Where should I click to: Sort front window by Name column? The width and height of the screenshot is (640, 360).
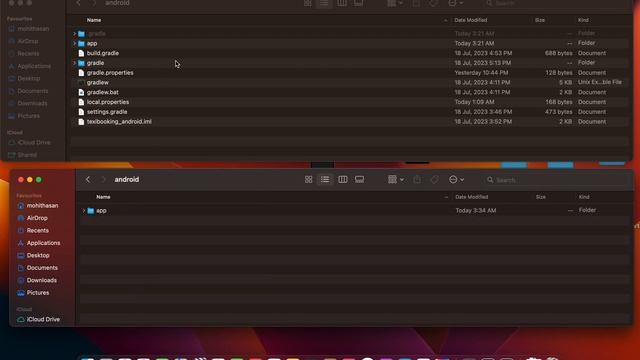103,197
